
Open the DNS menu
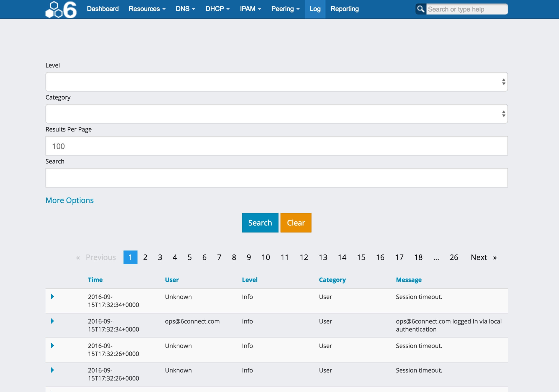pyautogui.click(x=185, y=9)
